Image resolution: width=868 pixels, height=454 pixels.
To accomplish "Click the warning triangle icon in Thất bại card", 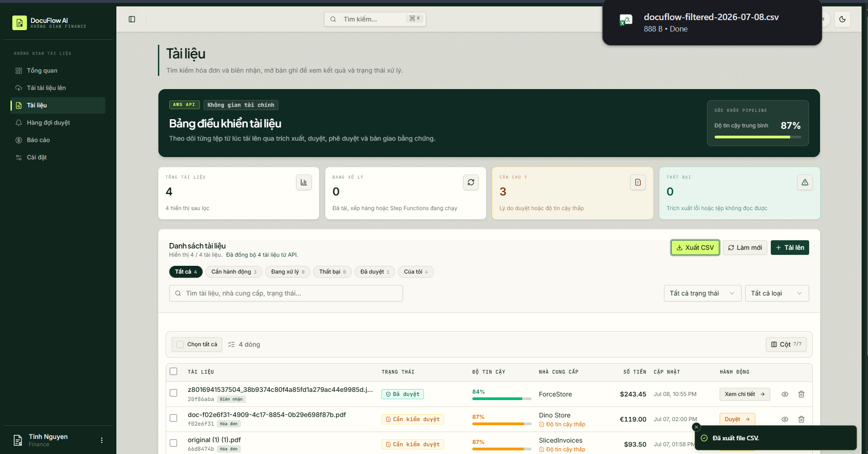I will 805,182.
